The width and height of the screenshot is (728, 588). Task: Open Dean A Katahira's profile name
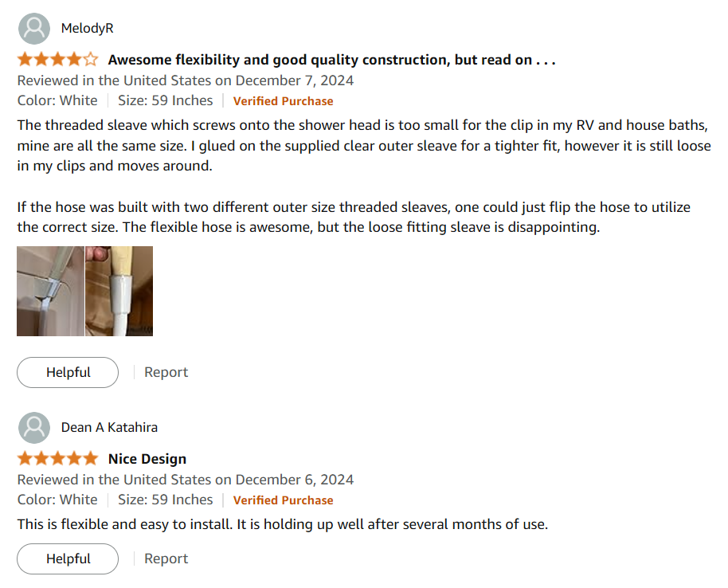109,427
